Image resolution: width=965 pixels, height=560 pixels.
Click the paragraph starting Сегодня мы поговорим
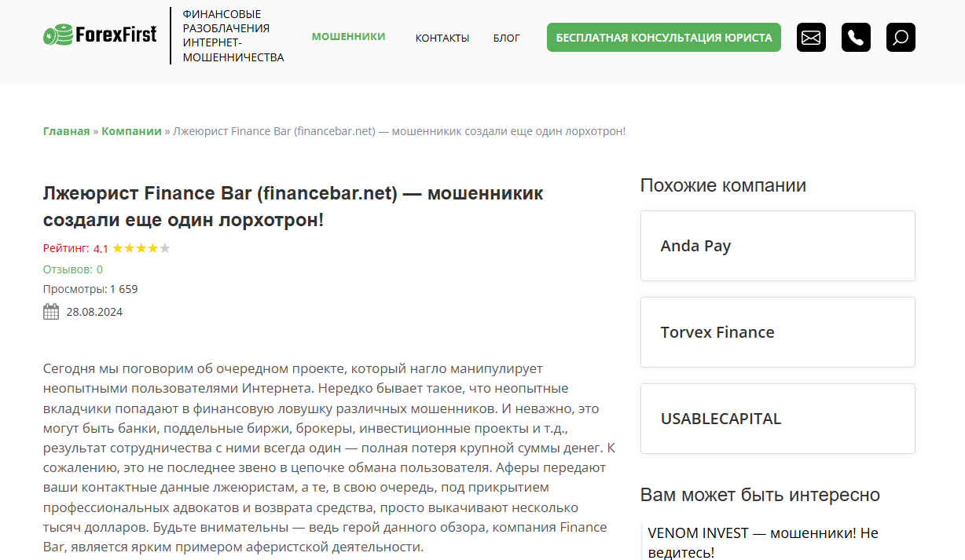click(329, 458)
